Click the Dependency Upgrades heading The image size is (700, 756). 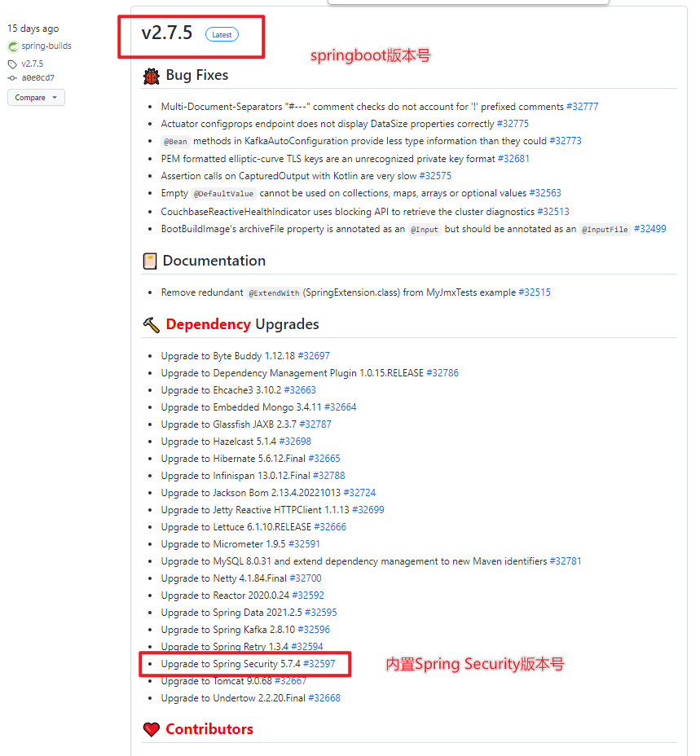coord(242,324)
